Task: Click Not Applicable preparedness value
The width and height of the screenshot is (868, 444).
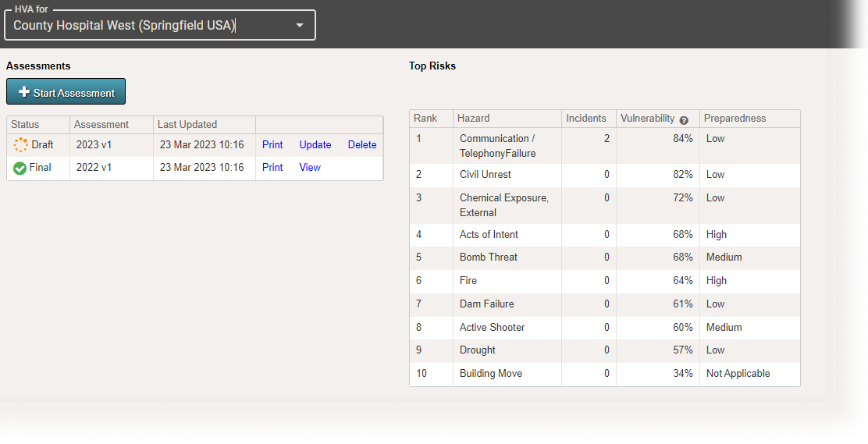Action: [738, 374]
